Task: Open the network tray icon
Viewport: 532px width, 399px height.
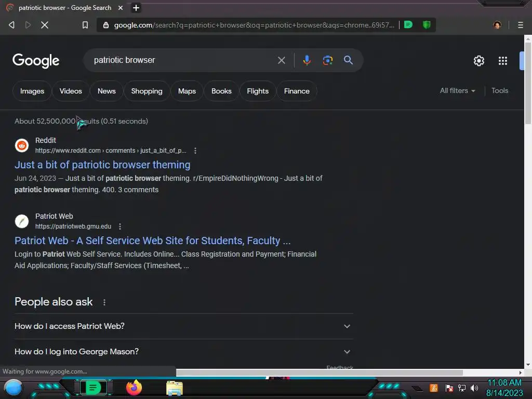Action: pyautogui.click(x=462, y=388)
